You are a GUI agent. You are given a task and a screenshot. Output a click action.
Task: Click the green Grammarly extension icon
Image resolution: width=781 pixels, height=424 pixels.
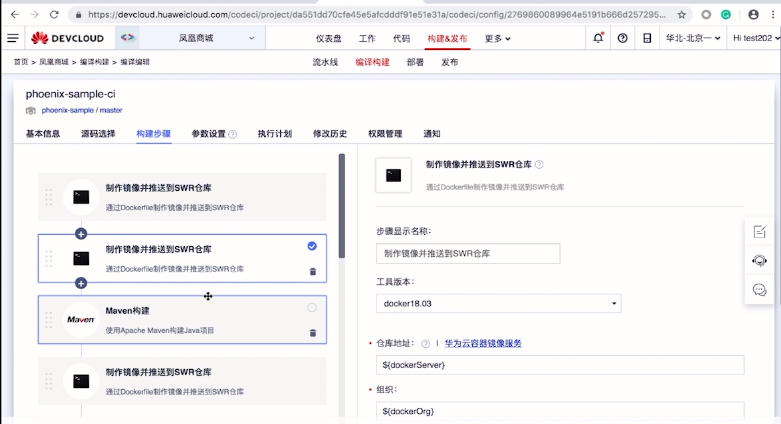click(x=726, y=14)
